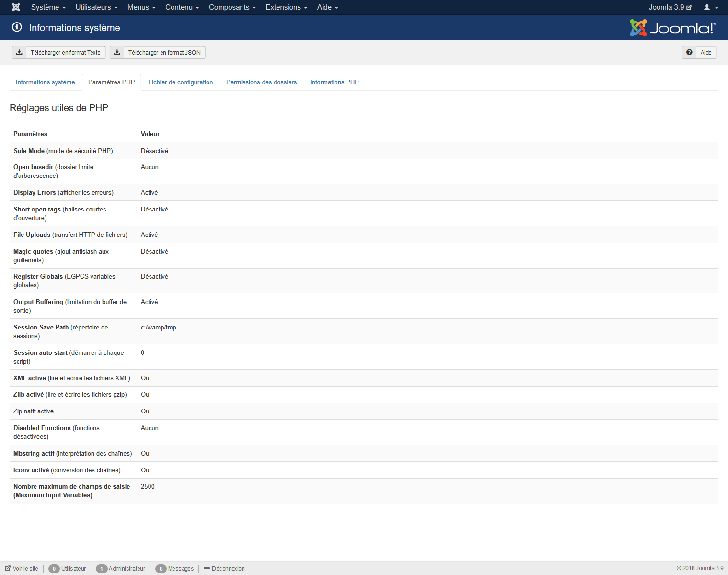
Task: Expand the Système dropdown menu
Action: click(48, 7)
